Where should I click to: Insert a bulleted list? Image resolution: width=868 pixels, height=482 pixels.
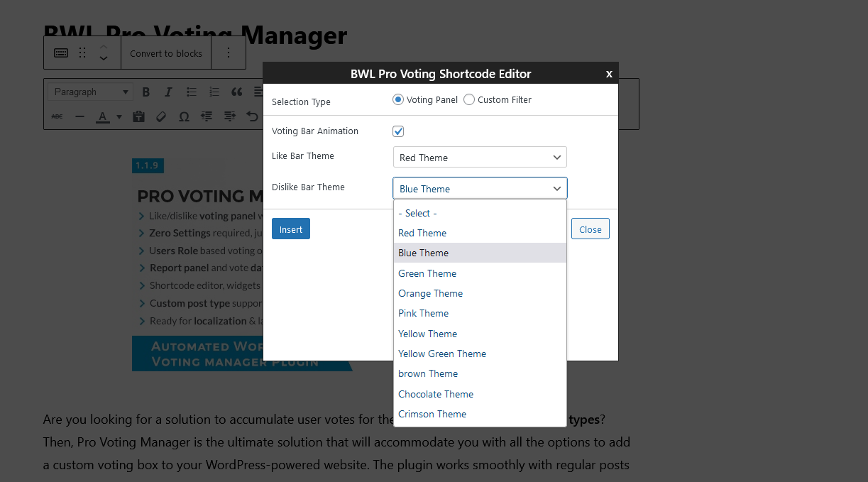tap(191, 91)
